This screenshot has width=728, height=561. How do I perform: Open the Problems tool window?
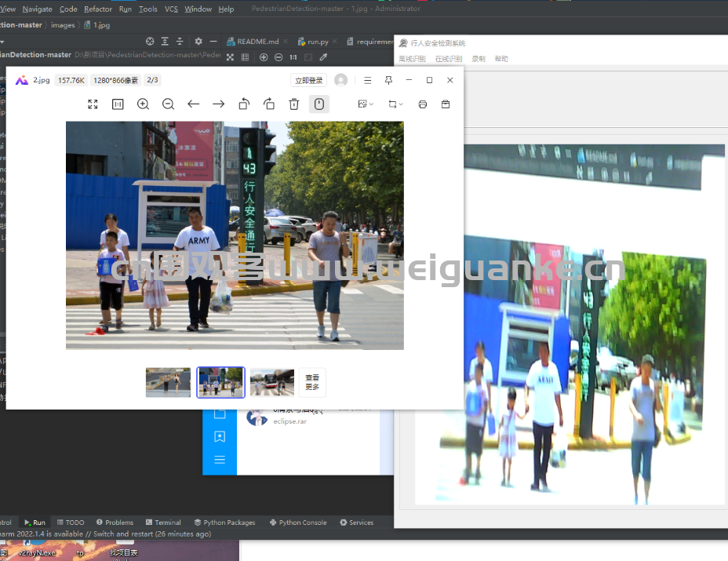coord(115,523)
